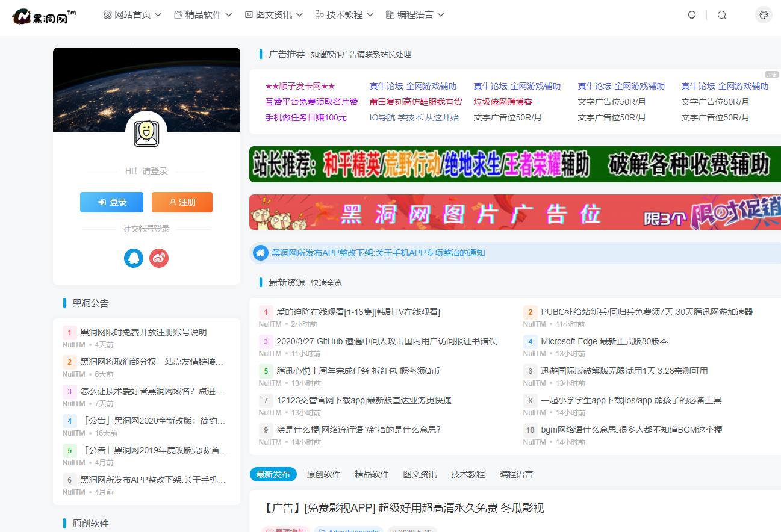
Task: Open 怎么让技术爱好者黑洞网域名 announcement
Action: (x=152, y=391)
